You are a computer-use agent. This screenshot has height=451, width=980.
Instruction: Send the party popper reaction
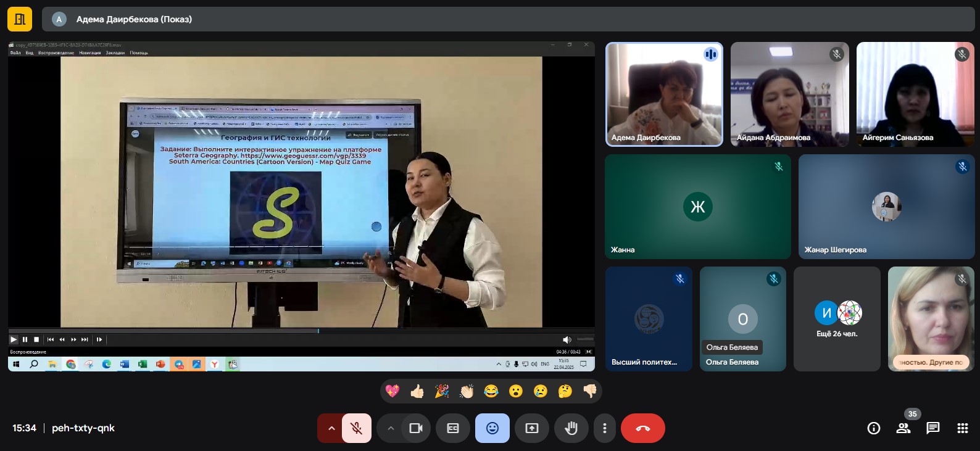[442, 391]
